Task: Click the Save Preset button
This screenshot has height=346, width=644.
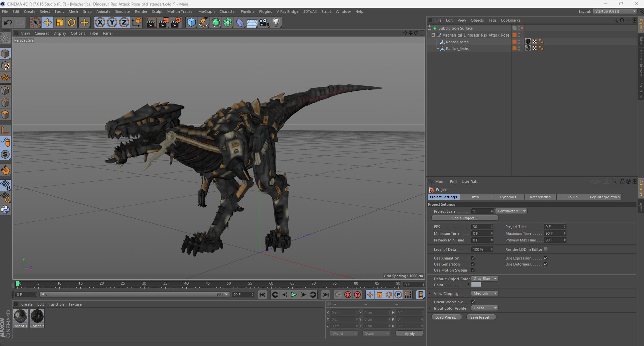Action: coord(481,317)
